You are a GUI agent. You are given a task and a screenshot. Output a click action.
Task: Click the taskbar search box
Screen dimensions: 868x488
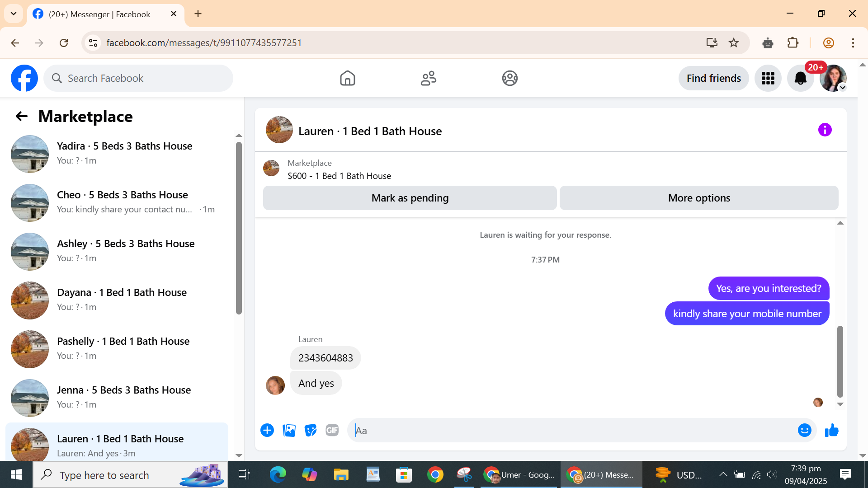click(130, 474)
